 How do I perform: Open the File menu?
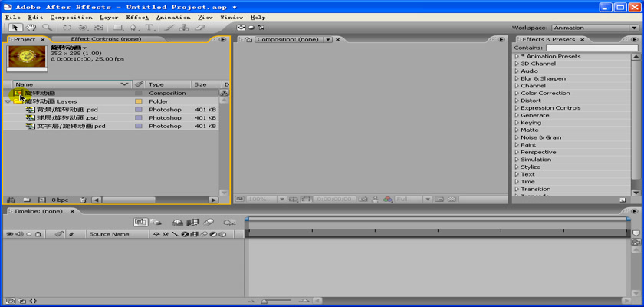click(x=13, y=18)
